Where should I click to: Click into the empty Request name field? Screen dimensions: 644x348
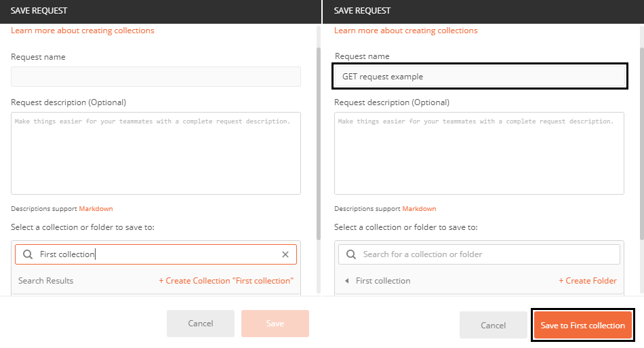coord(155,77)
